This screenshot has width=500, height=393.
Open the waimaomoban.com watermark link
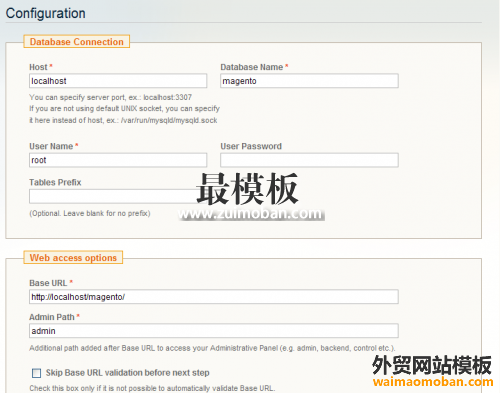point(433,382)
